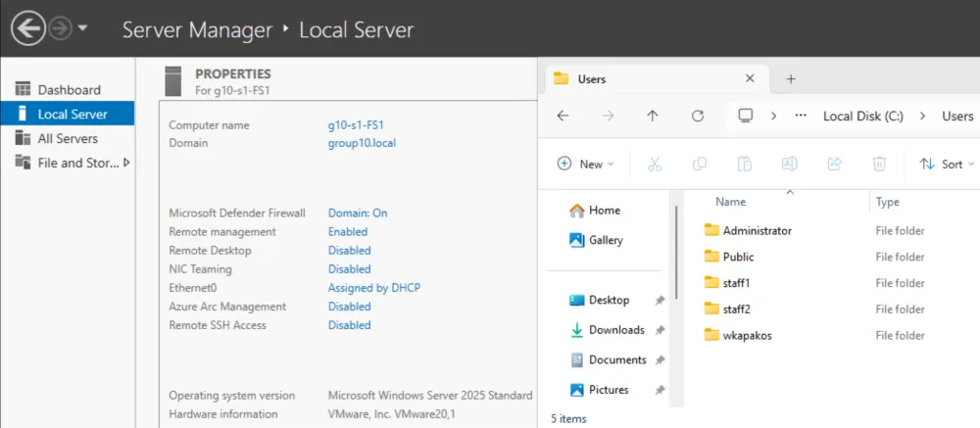Click the Dashboard sidebar icon
980x428 pixels.
coord(24,89)
